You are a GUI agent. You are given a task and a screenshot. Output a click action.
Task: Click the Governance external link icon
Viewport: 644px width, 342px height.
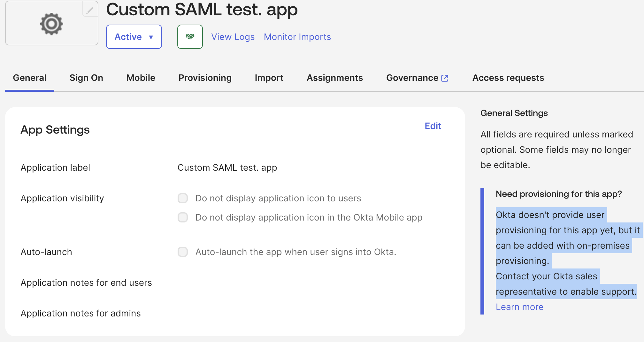[445, 78]
